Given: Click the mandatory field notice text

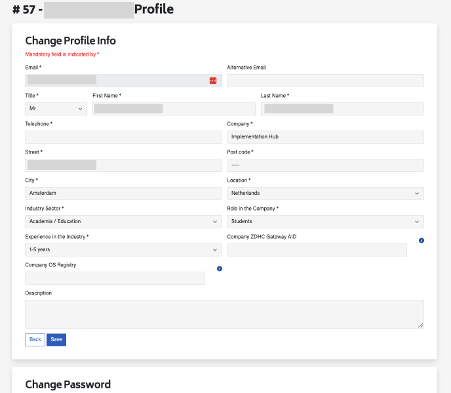Looking at the screenshot, I should pyautogui.click(x=62, y=54).
